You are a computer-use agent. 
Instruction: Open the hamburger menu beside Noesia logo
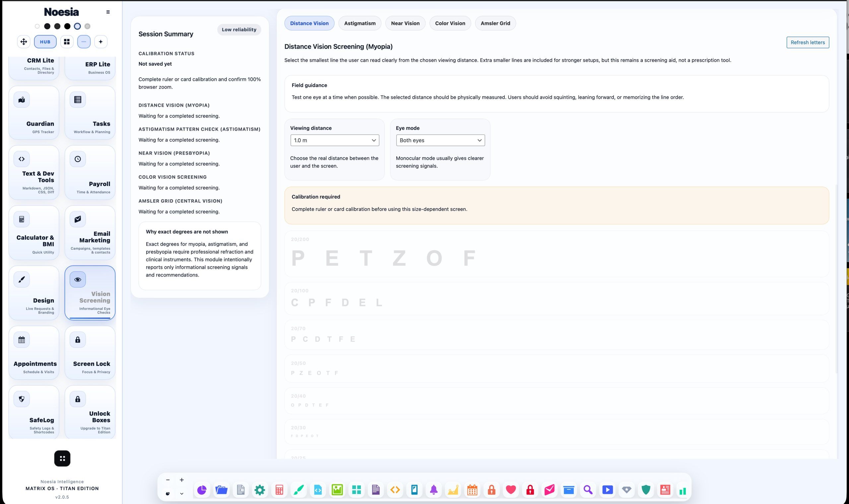[x=108, y=12]
